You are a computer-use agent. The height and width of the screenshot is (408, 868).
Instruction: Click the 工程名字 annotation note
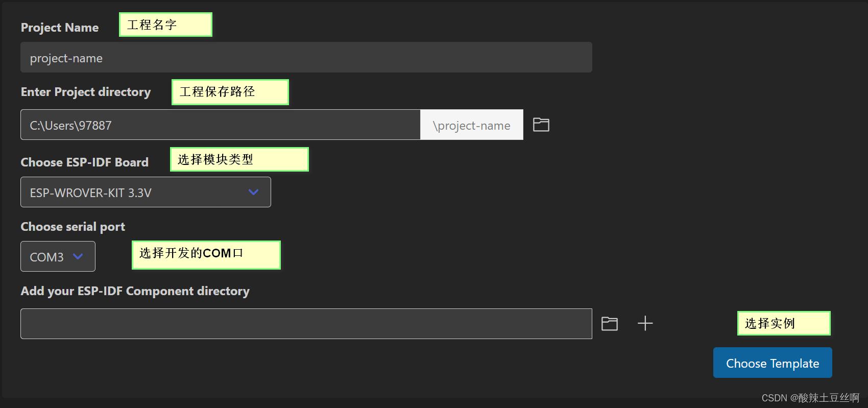tap(165, 24)
